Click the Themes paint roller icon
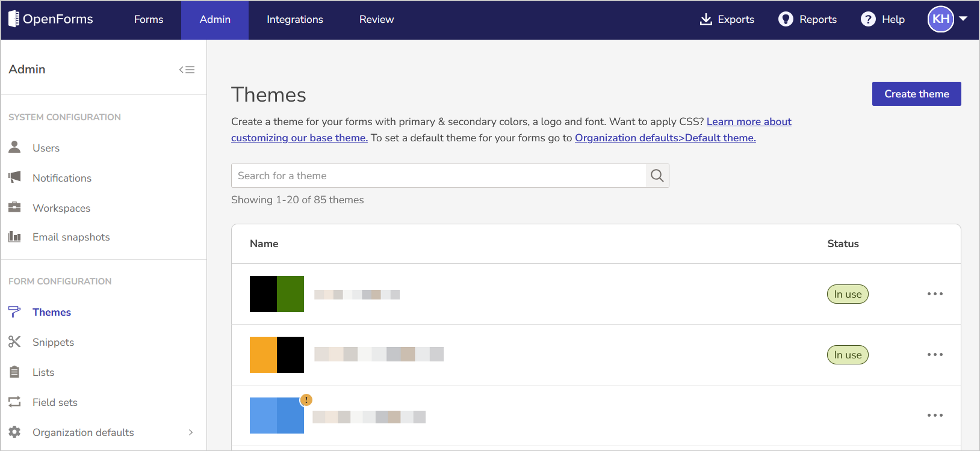This screenshot has width=980, height=451. [x=15, y=311]
